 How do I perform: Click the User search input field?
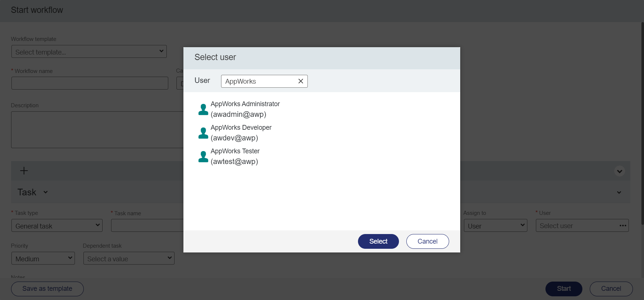(259, 81)
